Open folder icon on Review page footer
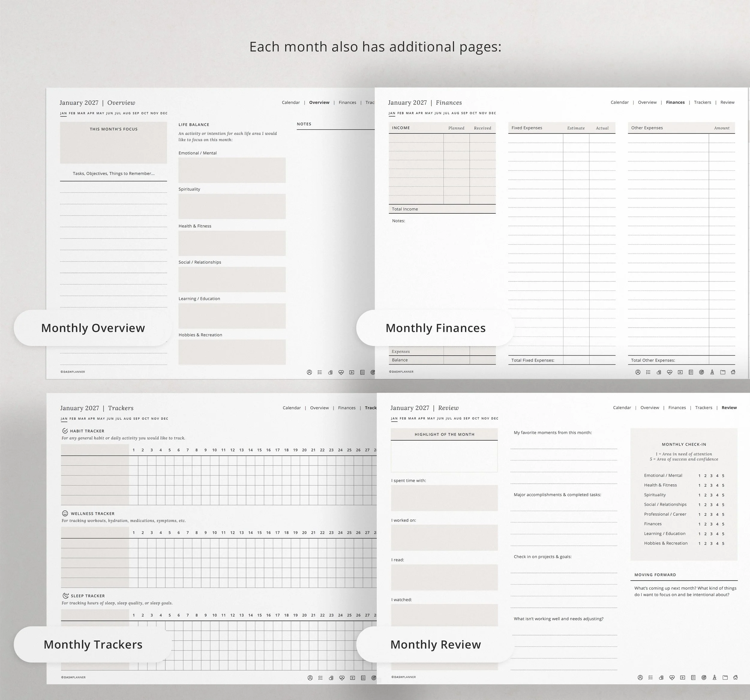 [x=725, y=677]
